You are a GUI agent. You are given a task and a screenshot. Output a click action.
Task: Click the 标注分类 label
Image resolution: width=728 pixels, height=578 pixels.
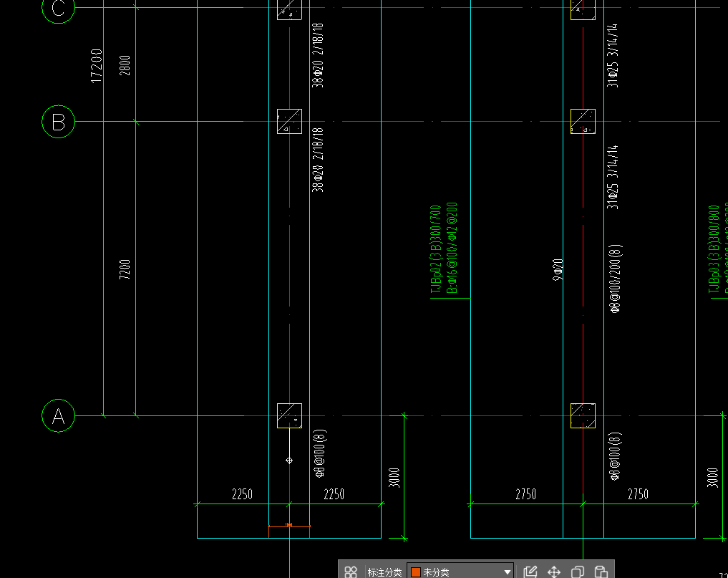point(384,572)
